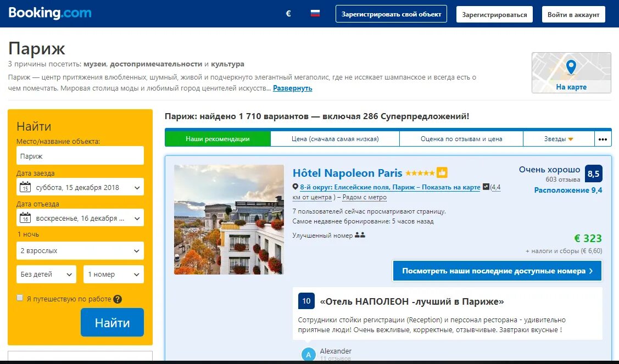Click the '+ налоги и сборы (€ 6,60)' note

point(564,251)
